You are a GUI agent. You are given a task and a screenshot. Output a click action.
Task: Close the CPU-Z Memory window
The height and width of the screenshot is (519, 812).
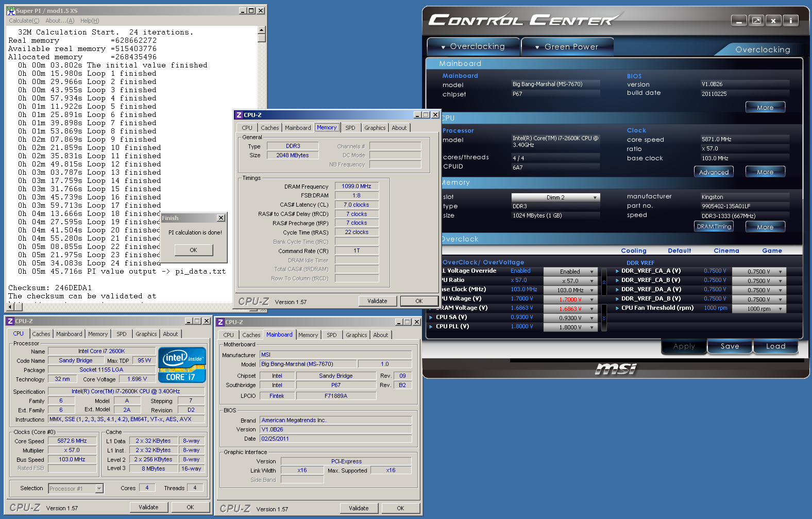point(435,115)
